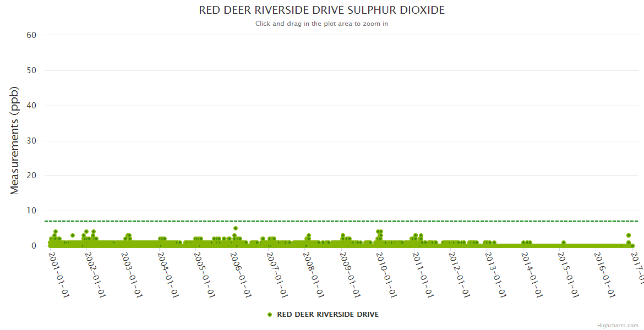The height and width of the screenshot is (330, 644).
Task: Toggle the RED DEER RIVERSIDE DRIVE legend series
Action: point(327,315)
